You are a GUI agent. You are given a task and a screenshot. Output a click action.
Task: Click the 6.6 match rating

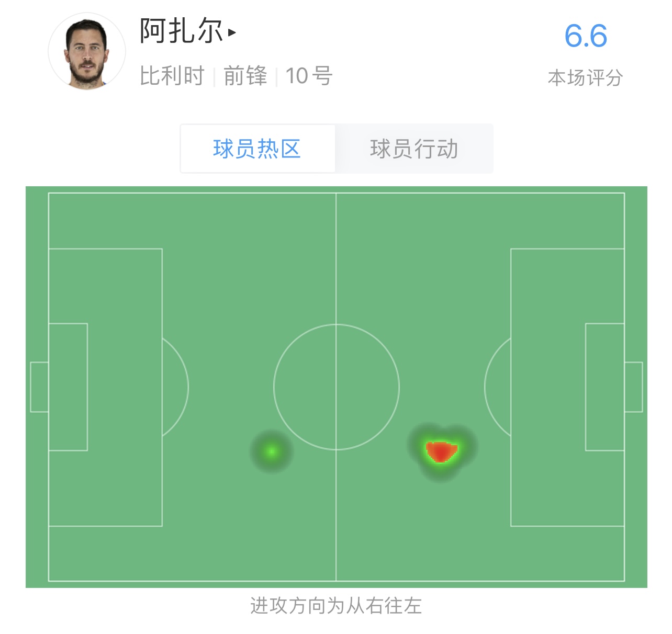pyautogui.click(x=586, y=36)
